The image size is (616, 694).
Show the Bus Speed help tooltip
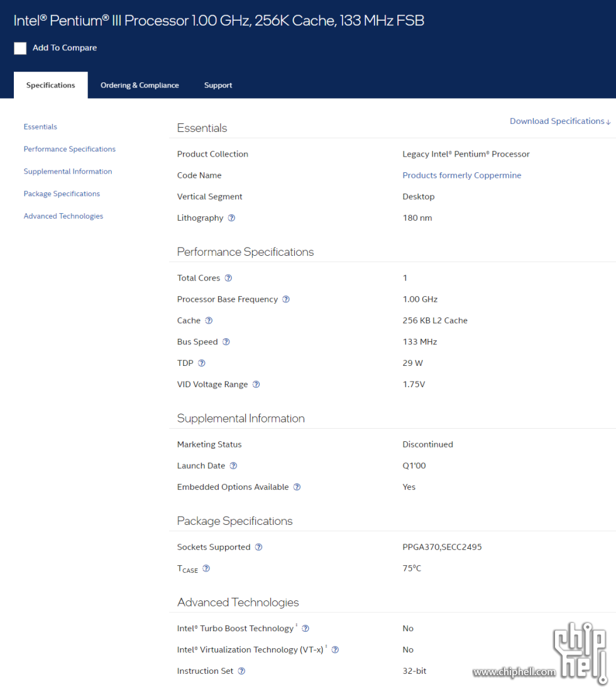coord(226,342)
